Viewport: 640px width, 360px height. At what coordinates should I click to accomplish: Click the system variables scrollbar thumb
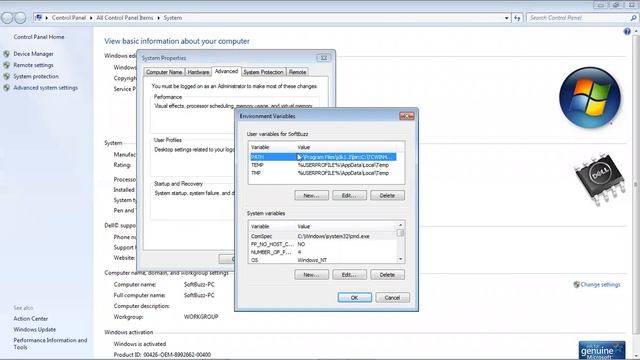click(x=400, y=233)
